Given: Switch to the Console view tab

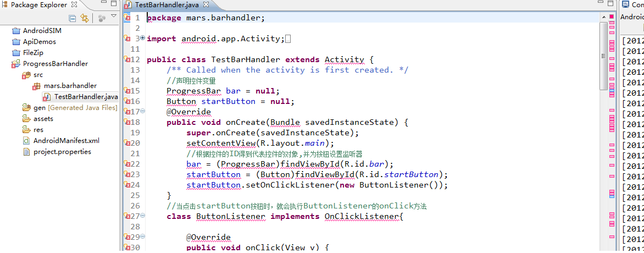Looking at the screenshot, I should tap(632, 5).
